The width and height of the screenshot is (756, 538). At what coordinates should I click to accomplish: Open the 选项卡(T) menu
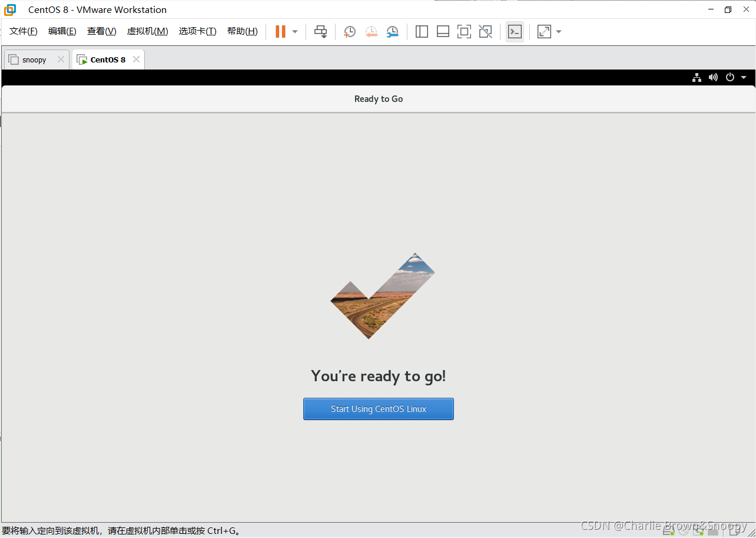[x=198, y=31]
